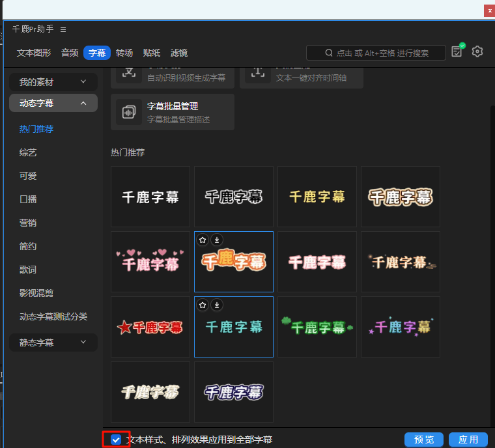Choose the pink hearts subtitle style

click(150, 262)
